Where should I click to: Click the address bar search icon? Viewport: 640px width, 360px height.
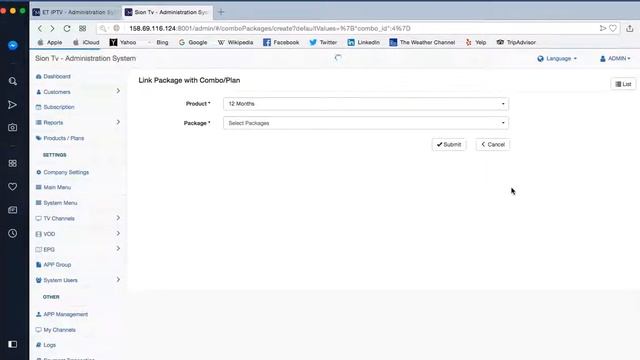[x=103, y=28]
